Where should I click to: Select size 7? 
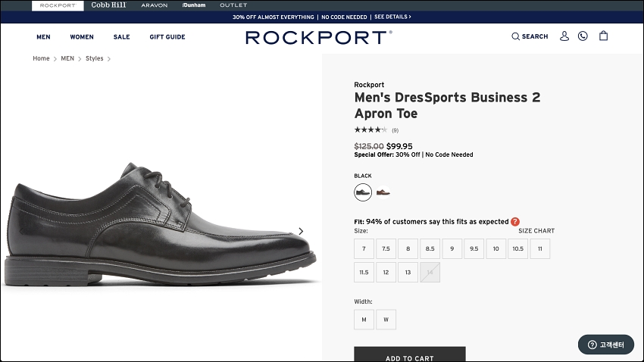364,248
